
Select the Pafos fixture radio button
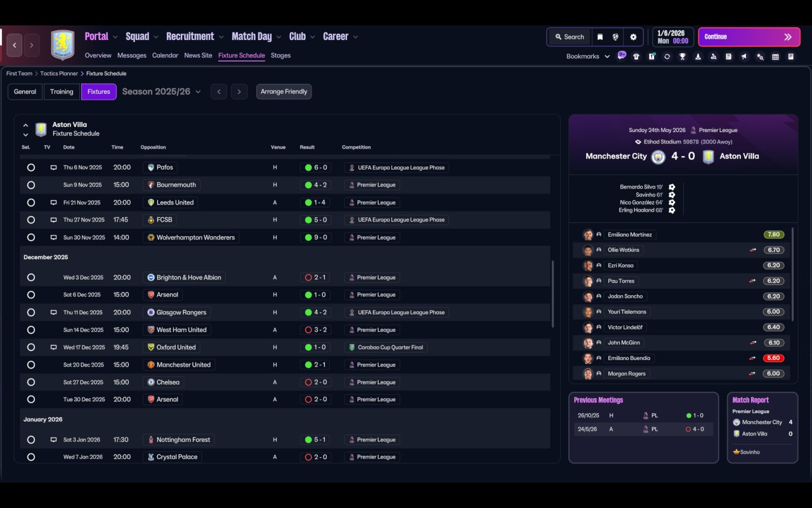(31, 168)
